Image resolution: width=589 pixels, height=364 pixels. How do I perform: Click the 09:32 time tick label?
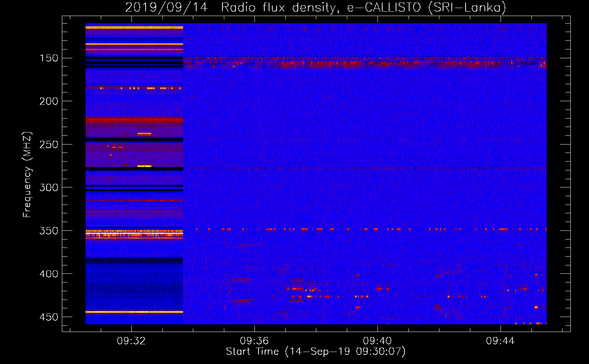pyautogui.click(x=131, y=341)
